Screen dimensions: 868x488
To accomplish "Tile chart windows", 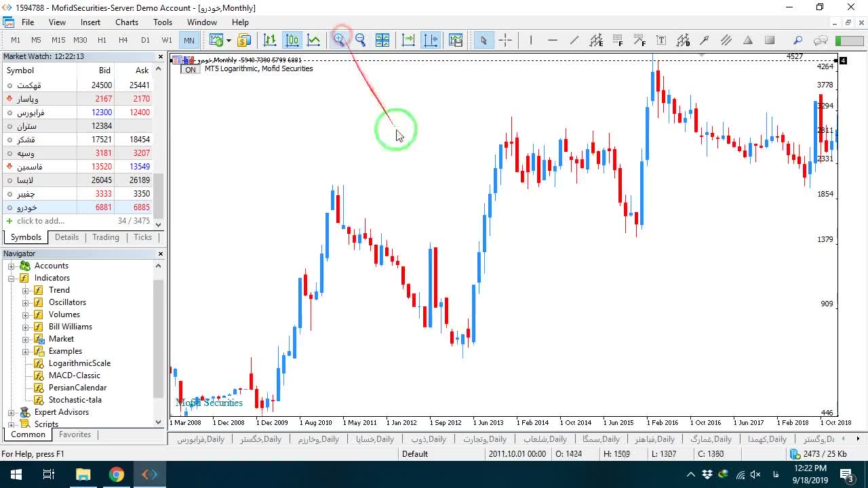I will click(x=382, y=40).
